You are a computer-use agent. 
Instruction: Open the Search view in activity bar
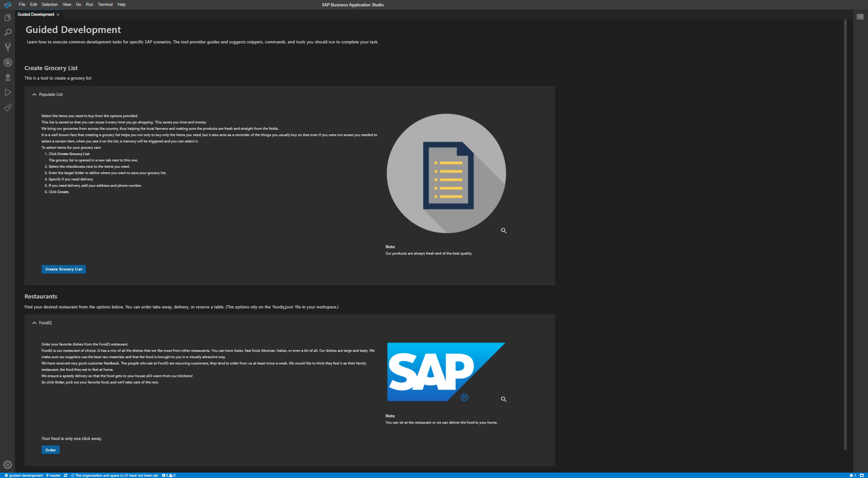pyautogui.click(x=8, y=33)
